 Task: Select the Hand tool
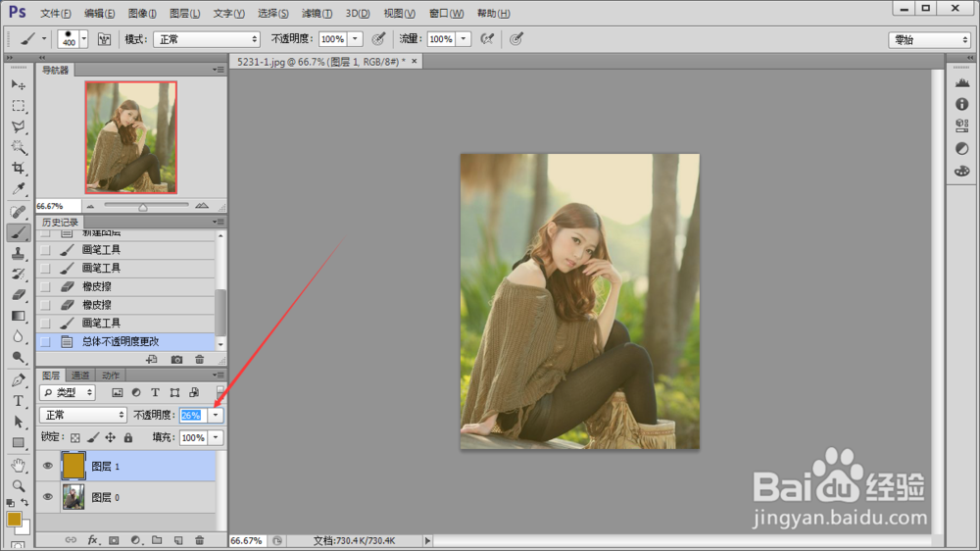pos(18,466)
